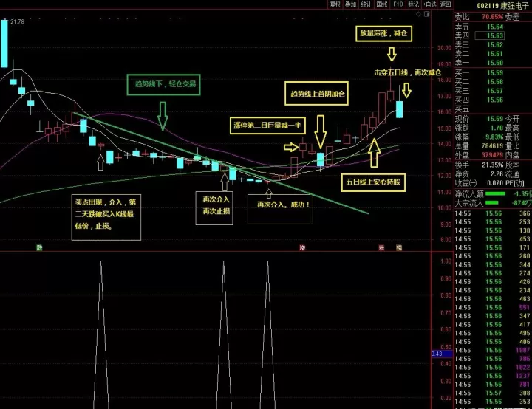Click the 21.78 high price label
This screenshot has width=532, height=409.
coord(17,21)
